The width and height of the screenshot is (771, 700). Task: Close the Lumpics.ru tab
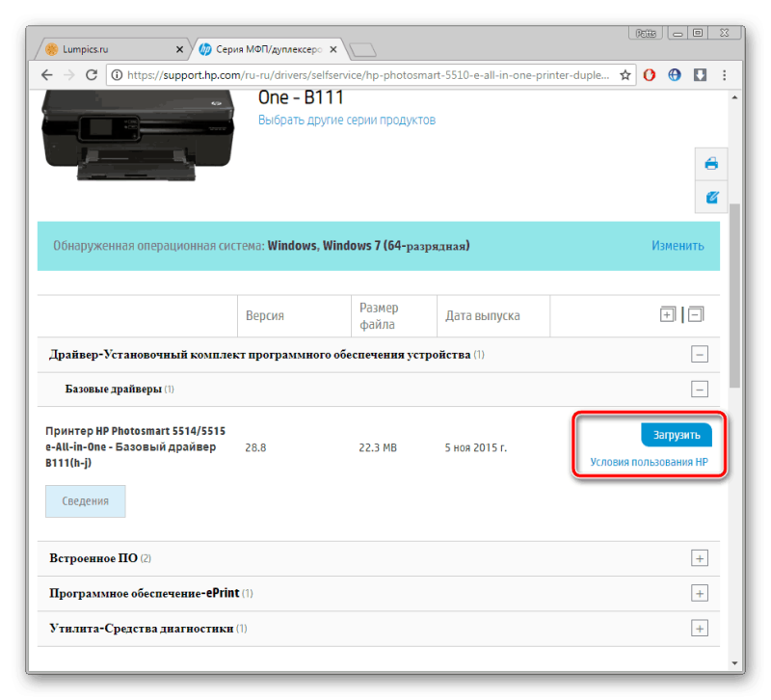point(179,49)
